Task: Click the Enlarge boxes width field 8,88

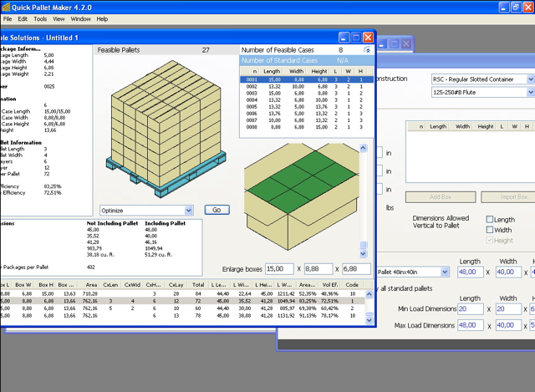Action: tap(318, 269)
